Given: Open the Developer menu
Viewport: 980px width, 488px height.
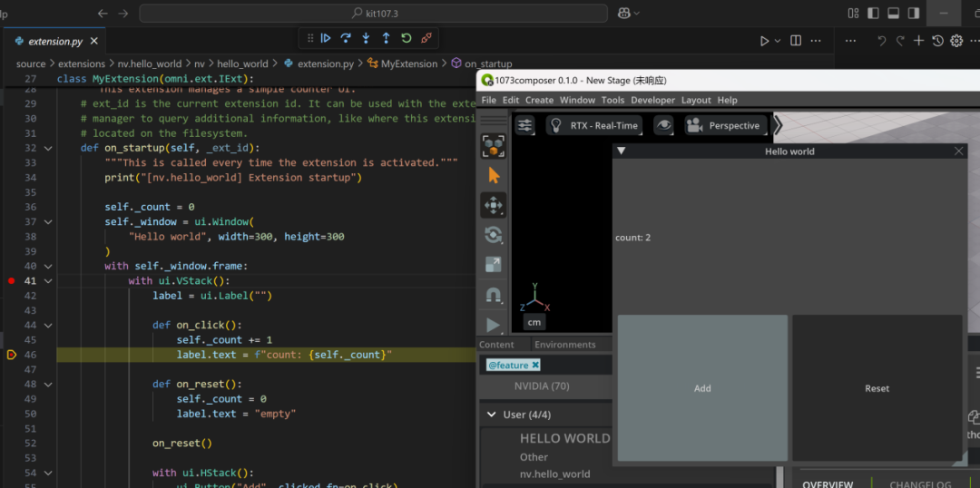Looking at the screenshot, I should coord(652,100).
